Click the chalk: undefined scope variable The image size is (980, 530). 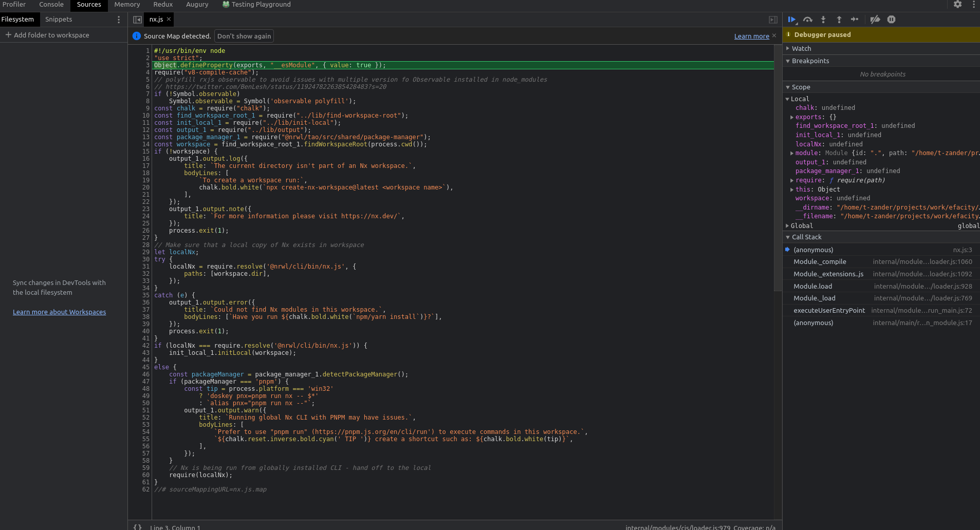[825, 108]
